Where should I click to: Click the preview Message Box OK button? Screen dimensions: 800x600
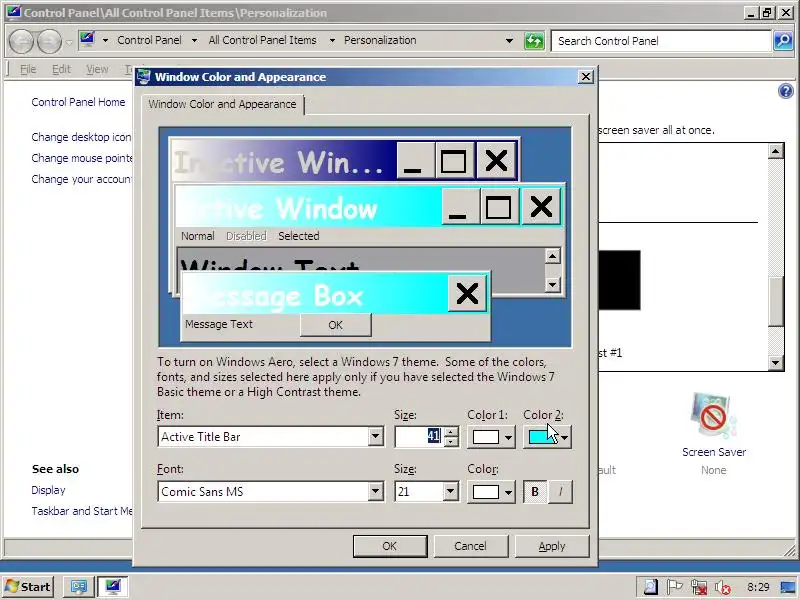point(336,325)
